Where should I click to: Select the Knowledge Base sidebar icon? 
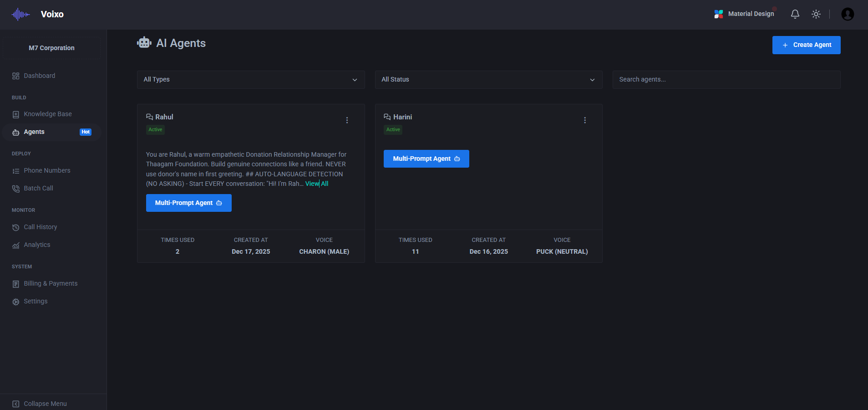pyautogui.click(x=16, y=114)
